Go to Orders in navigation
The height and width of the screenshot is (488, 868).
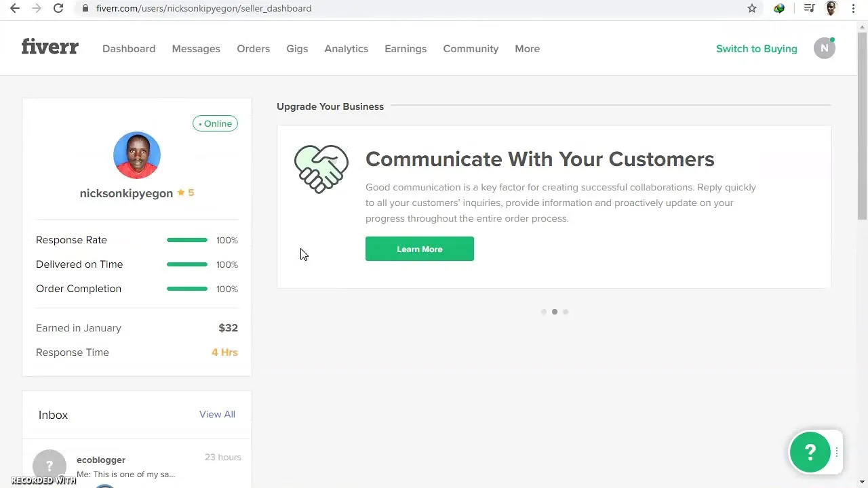pos(253,49)
